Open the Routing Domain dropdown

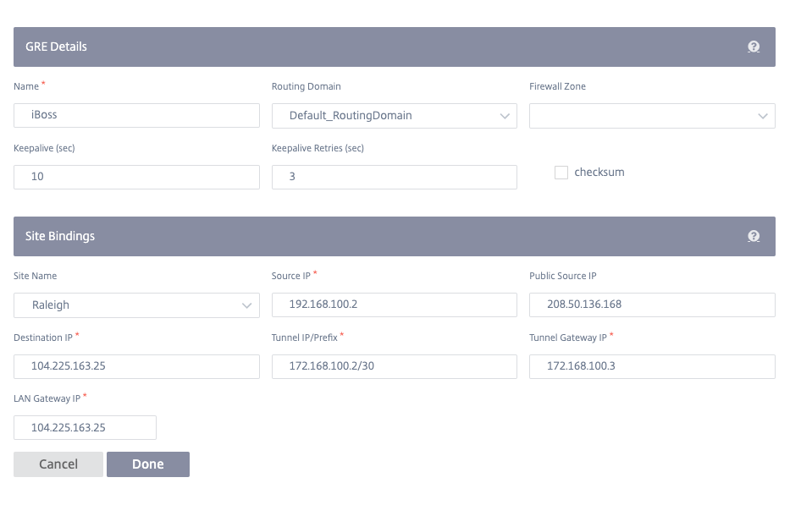tap(394, 116)
